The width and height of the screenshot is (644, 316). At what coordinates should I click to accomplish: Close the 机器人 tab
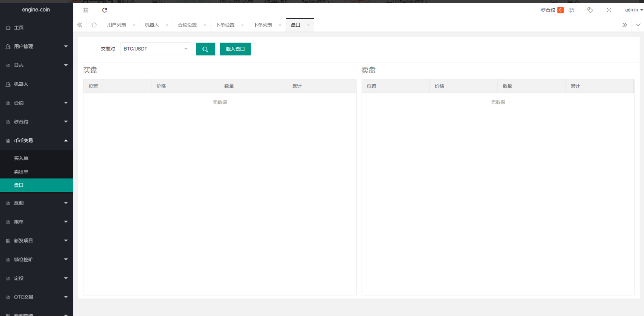(167, 25)
